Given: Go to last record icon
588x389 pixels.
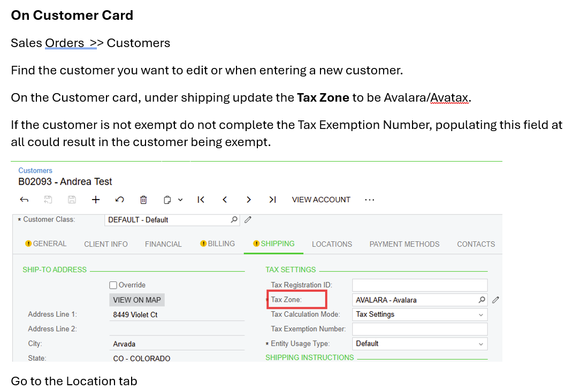Looking at the screenshot, I should coord(273,200).
